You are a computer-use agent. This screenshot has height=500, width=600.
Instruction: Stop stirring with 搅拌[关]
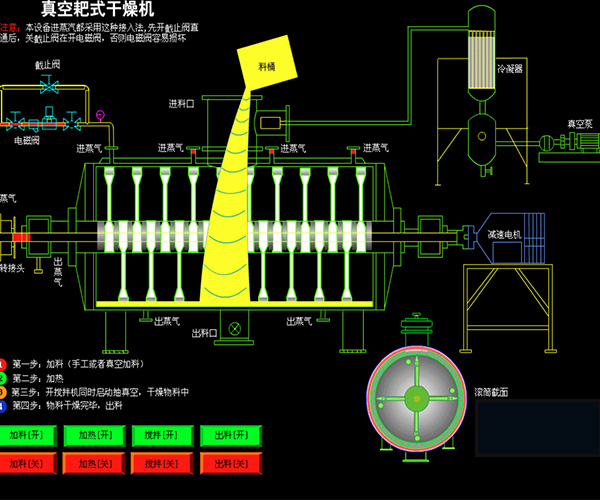point(162,464)
